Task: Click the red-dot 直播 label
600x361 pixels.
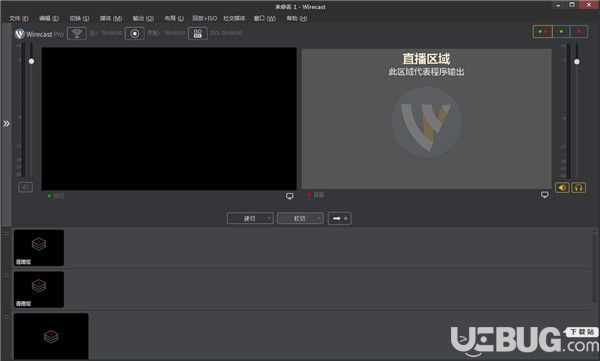Action: [x=316, y=195]
